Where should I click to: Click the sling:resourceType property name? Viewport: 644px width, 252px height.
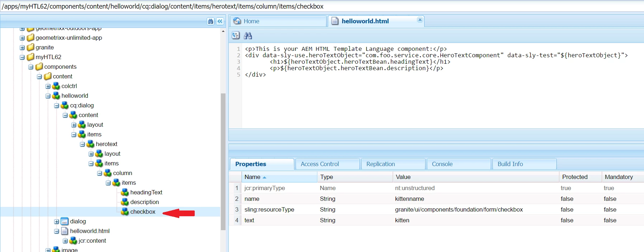point(269,209)
